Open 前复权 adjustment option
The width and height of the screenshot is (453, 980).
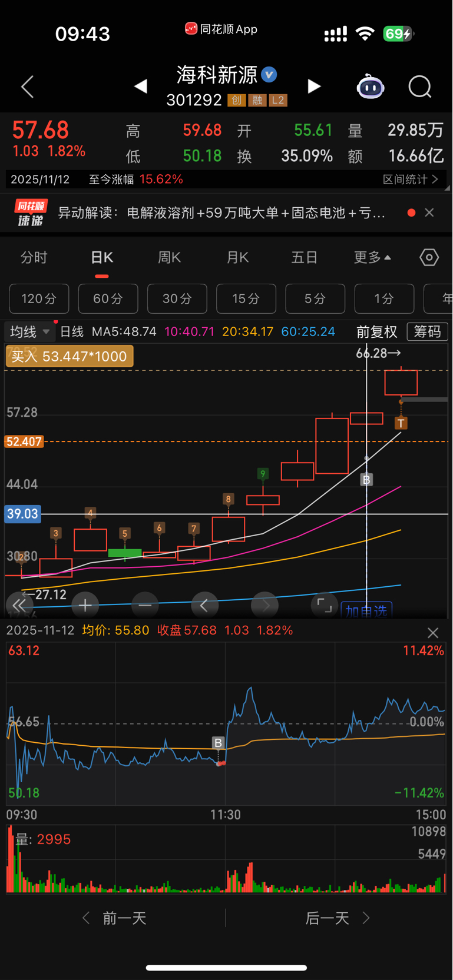coord(377,332)
